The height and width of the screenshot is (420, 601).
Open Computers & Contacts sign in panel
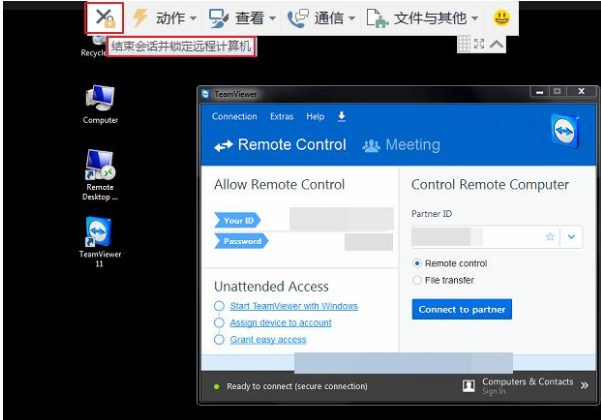pyautogui.click(x=527, y=386)
